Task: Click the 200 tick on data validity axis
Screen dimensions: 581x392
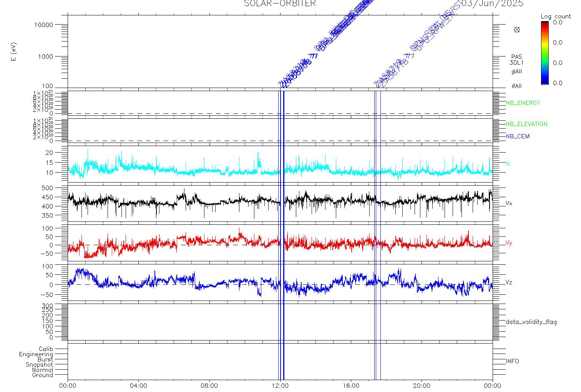Action: pos(48,315)
